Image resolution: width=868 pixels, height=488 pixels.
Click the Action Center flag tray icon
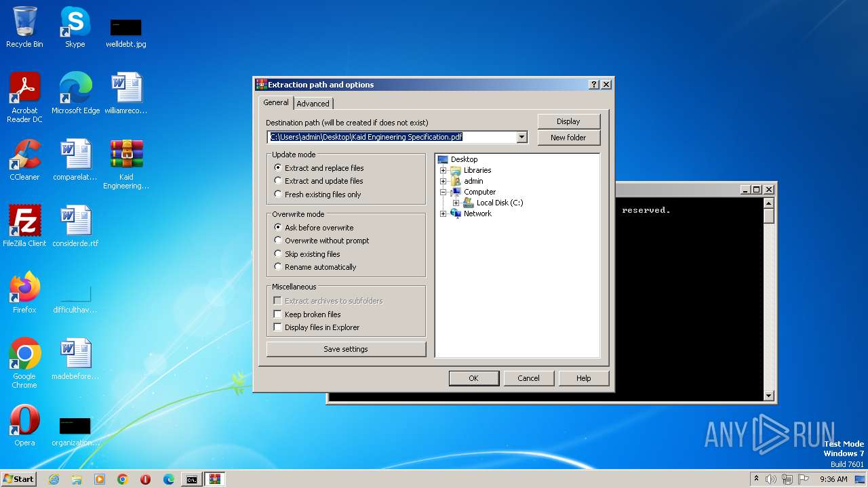804,479
